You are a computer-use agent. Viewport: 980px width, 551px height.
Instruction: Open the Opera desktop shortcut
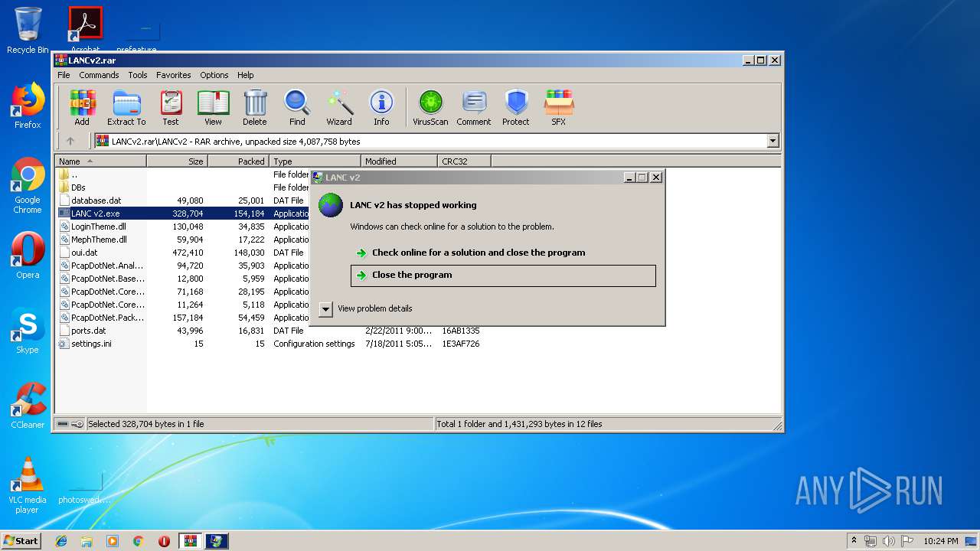(28, 256)
